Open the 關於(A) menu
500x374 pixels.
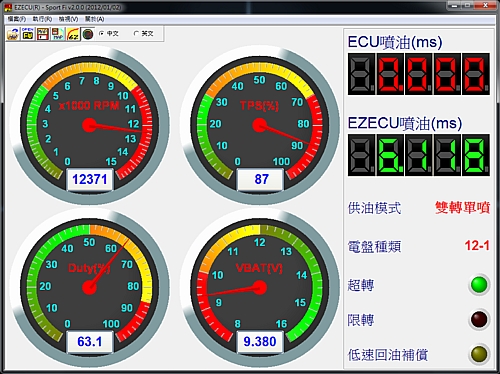click(95, 19)
